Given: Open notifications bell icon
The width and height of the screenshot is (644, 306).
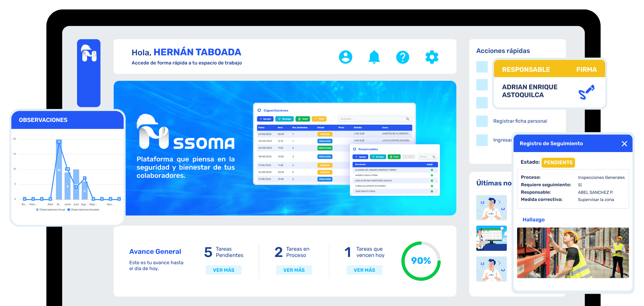Looking at the screenshot, I should click(x=374, y=57).
